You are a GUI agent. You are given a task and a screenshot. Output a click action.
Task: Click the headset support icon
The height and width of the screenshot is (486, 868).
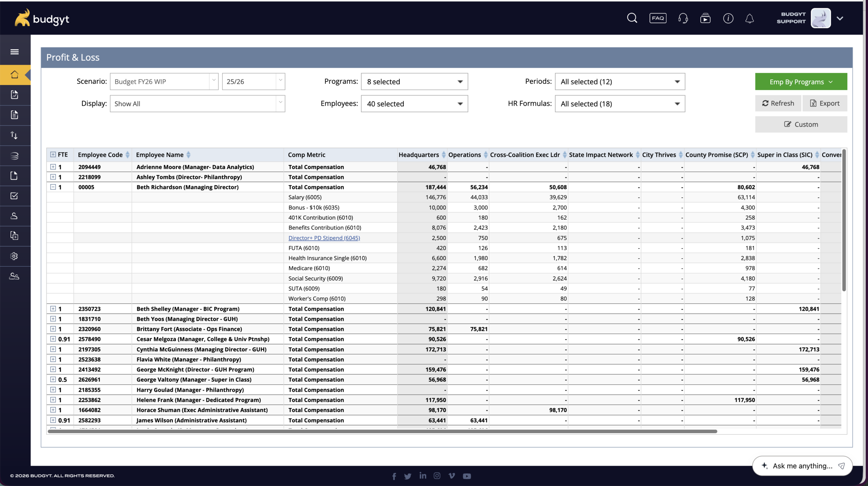[683, 18]
